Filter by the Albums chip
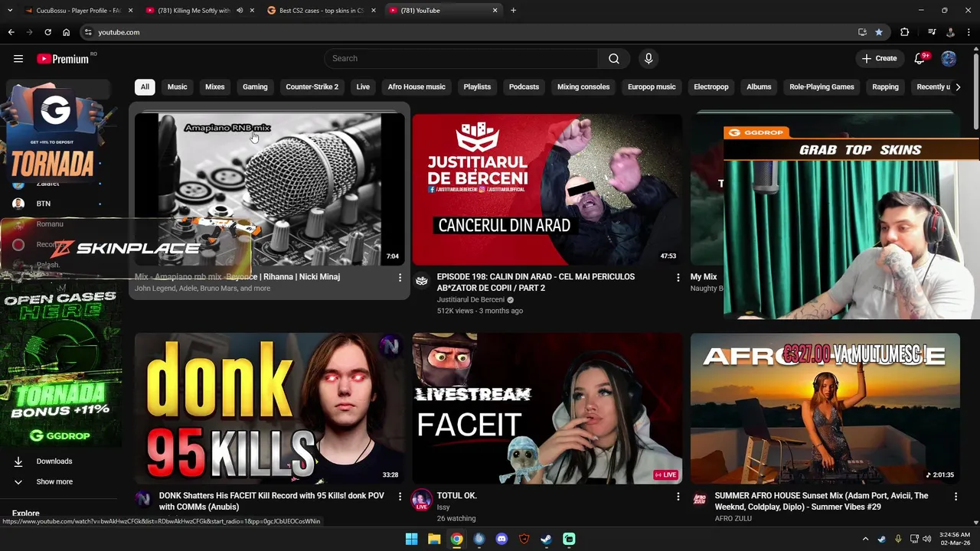This screenshot has height=551, width=980. pos(759,87)
